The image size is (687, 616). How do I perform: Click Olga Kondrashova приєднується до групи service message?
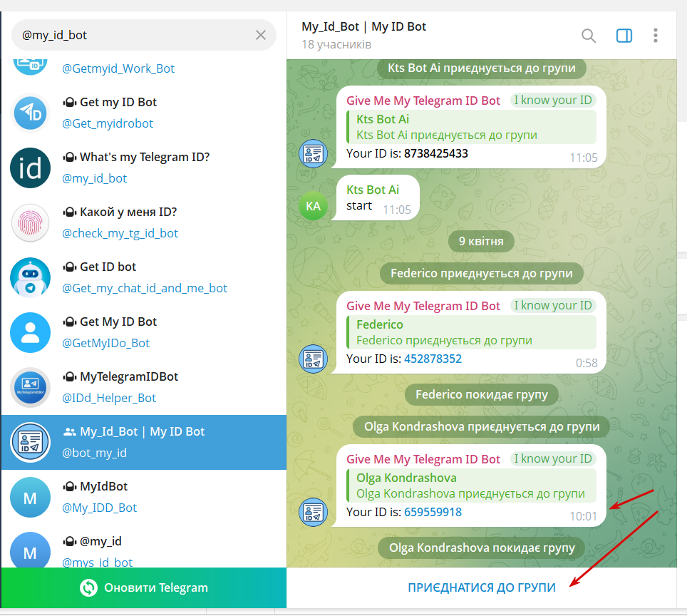click(482, 426)
